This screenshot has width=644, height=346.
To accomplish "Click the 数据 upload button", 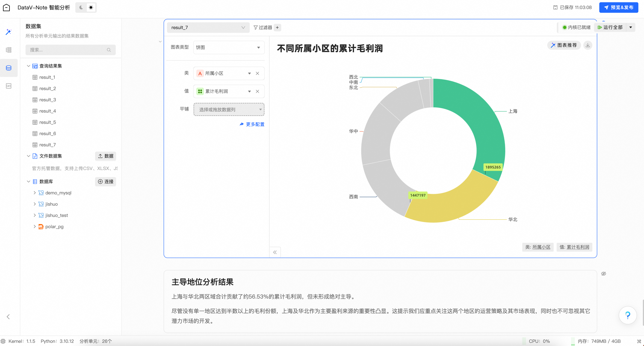I will [x=106, y=156].
